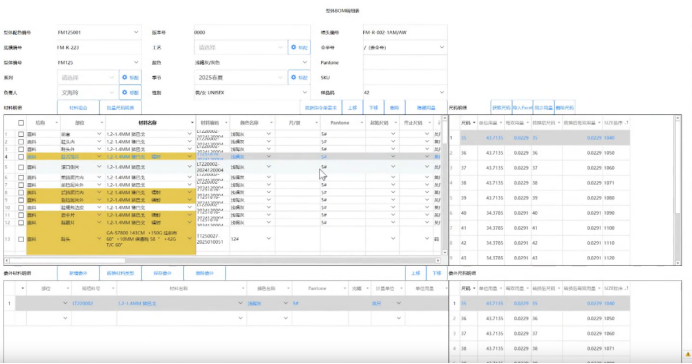Click the LT220002 link in kit materials row 1
The height and width of the screenshot is (364, 692).
pos(83,304)
